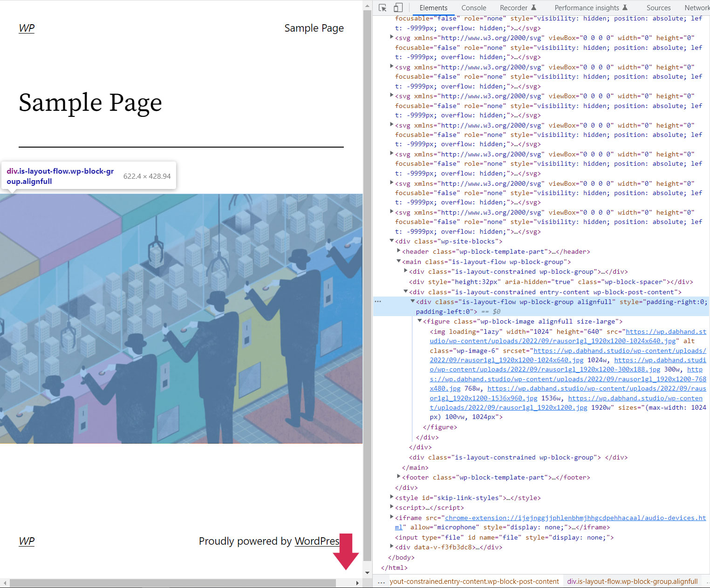Viewport: 710px width, 588px height.
Task: Click the WordPress link in the footer
Action: coord(317,541)
